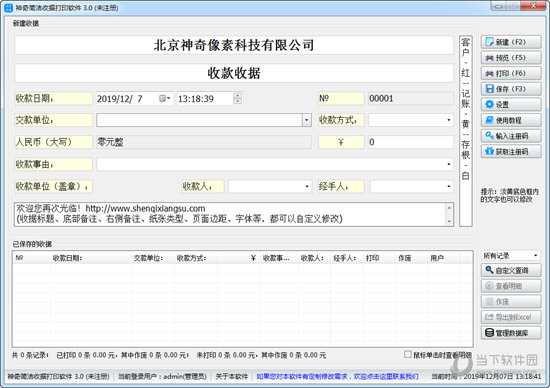This screenshot has height=388, width=550.
Task: Open the 收款人 payee dropdown
Action: click(x=307, y=186)
